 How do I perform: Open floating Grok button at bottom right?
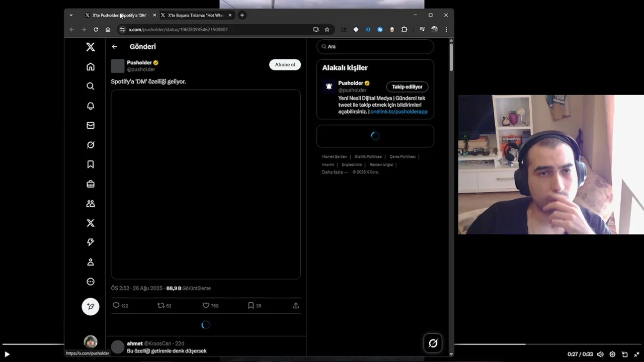coord(433,343)
